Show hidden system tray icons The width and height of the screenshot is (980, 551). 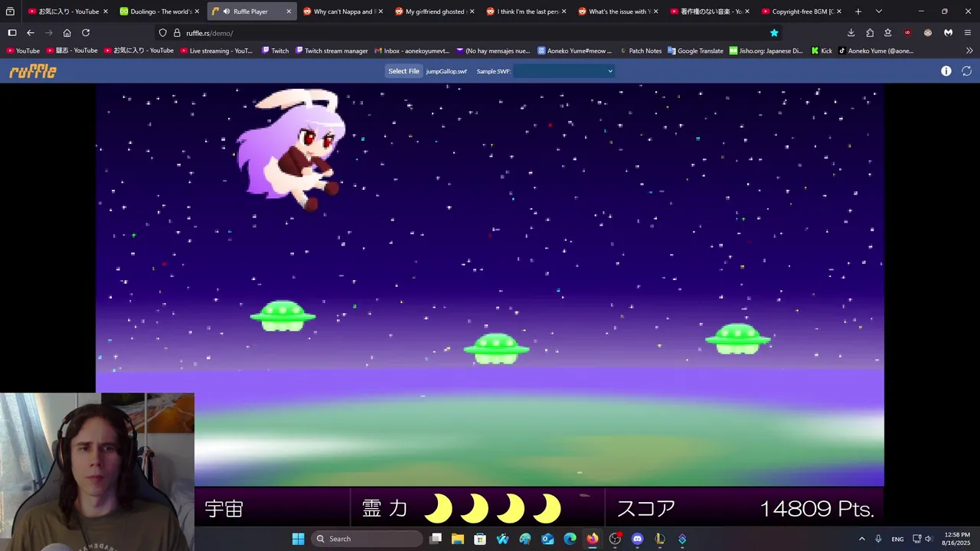(861, 539)
